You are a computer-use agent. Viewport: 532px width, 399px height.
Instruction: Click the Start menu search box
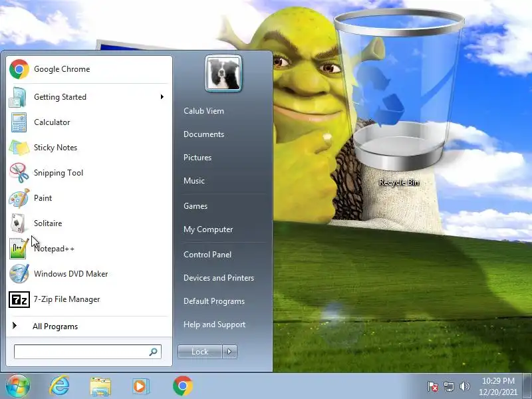tap(88, 352)
